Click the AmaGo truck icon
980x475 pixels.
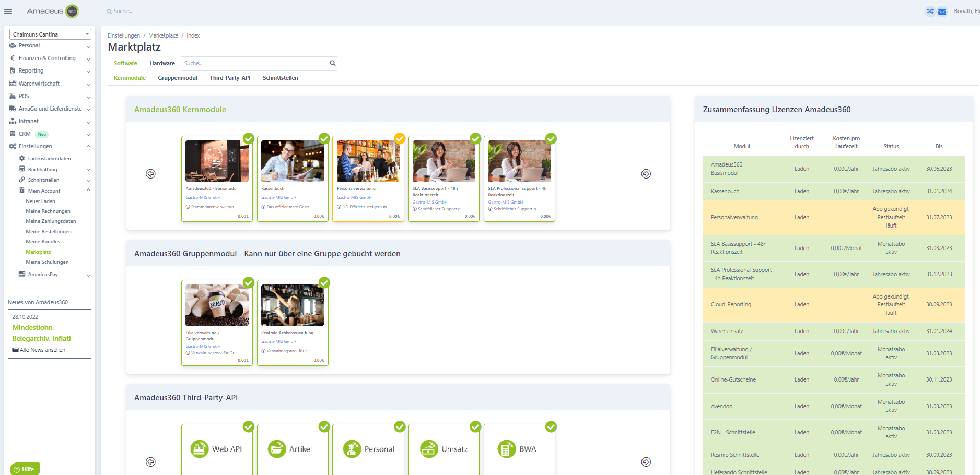click(x=13, y=109)
